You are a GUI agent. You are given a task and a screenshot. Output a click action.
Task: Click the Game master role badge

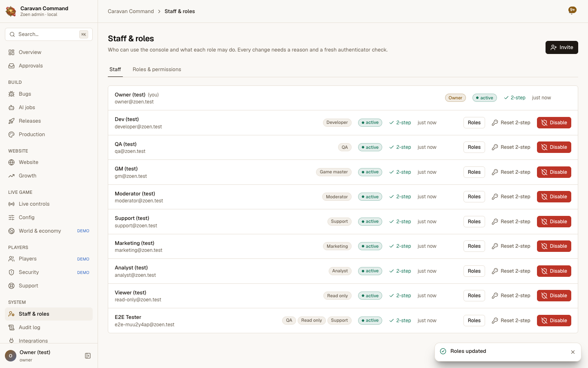coord(334,172)
